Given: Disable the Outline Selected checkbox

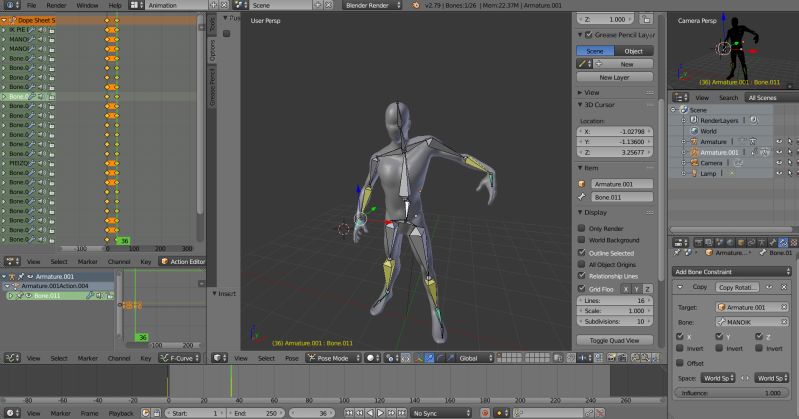Looking at the screenshot, I should pyautogui.click(x=581, y=252).
